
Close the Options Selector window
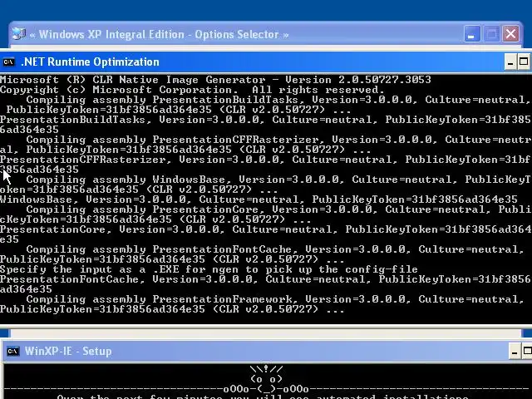pyautogui.click(x=511, y=34)
